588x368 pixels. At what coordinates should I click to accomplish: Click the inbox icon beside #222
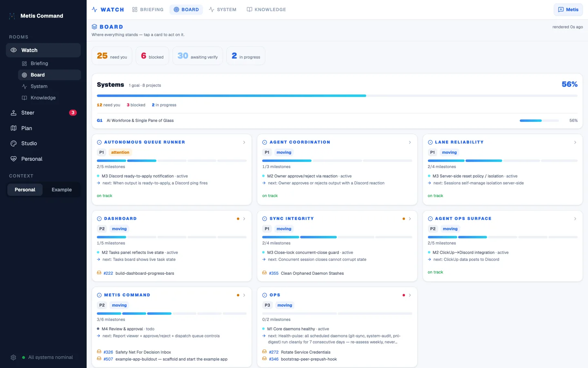[x=99, y=273]
